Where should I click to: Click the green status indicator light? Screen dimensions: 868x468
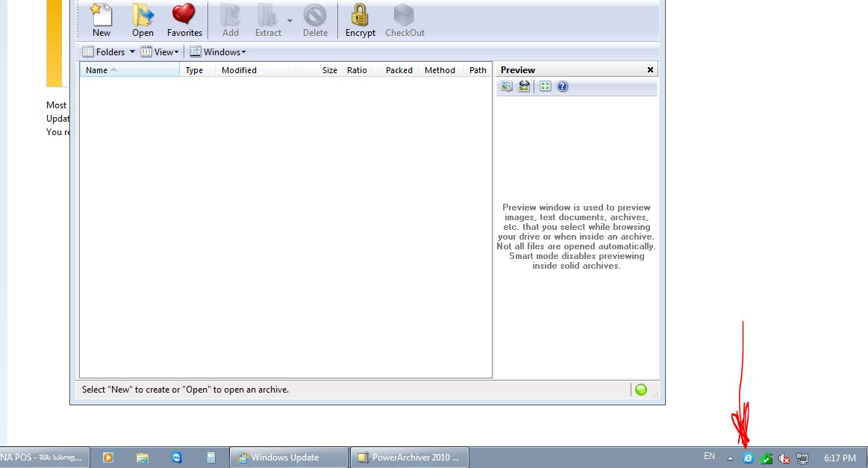coord(641,390)
